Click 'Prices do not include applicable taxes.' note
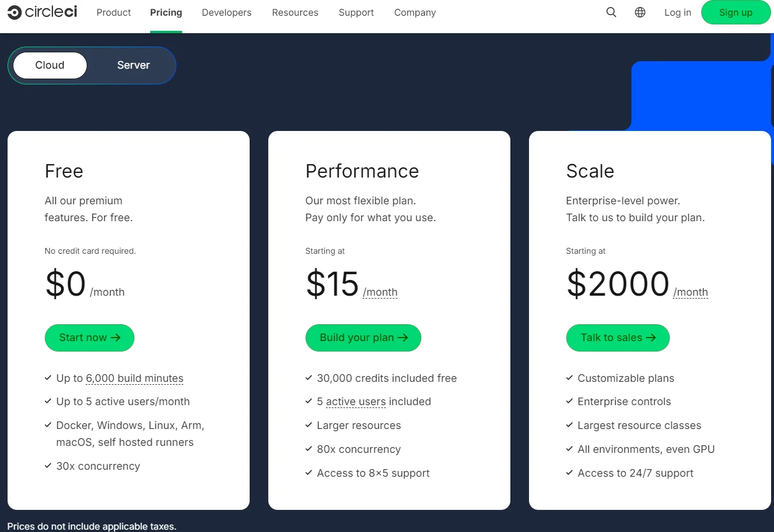The image size is (774, 532). [x=92, y=526]
